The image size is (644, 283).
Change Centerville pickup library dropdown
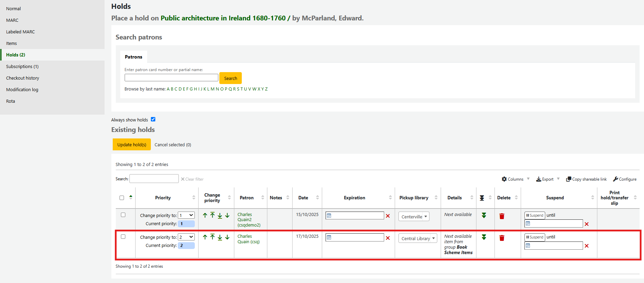pos(414,217)
